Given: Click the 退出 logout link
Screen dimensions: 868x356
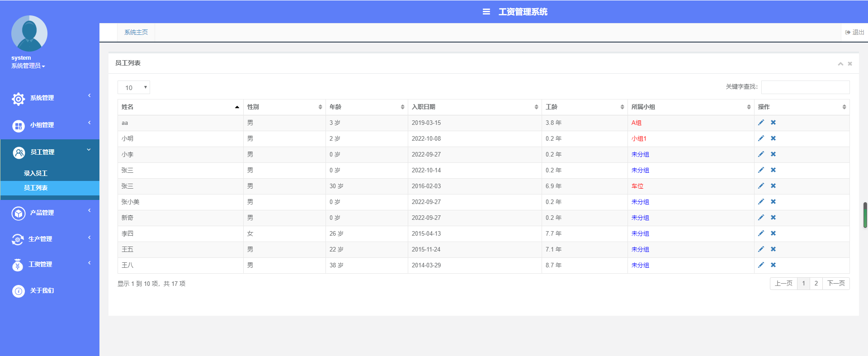Looking at the screenshot, I should [854, 33].
